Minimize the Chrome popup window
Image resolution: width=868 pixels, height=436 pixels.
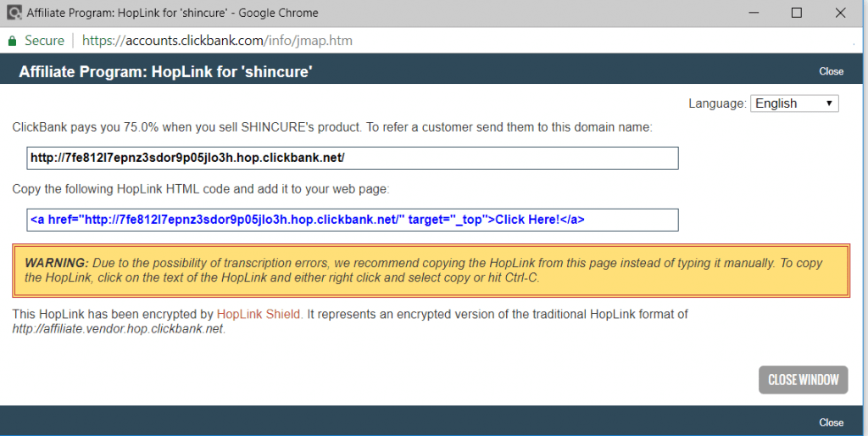[754, 12]
